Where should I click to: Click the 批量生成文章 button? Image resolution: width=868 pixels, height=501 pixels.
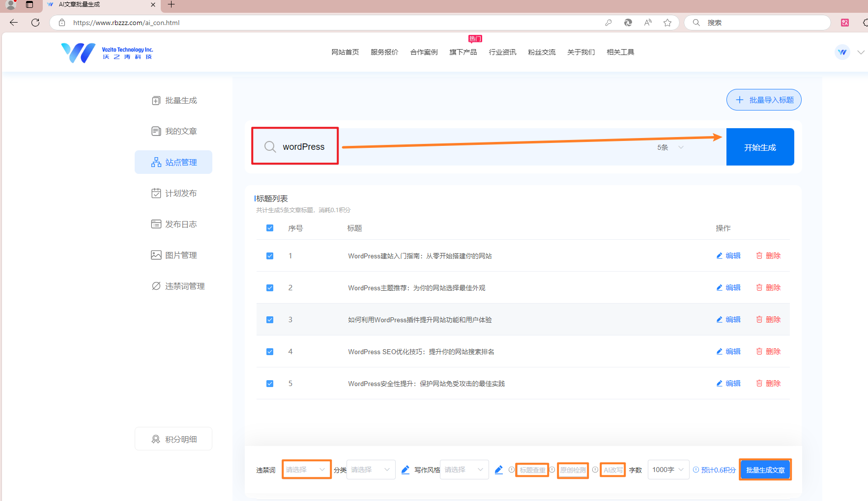point(765,470)
